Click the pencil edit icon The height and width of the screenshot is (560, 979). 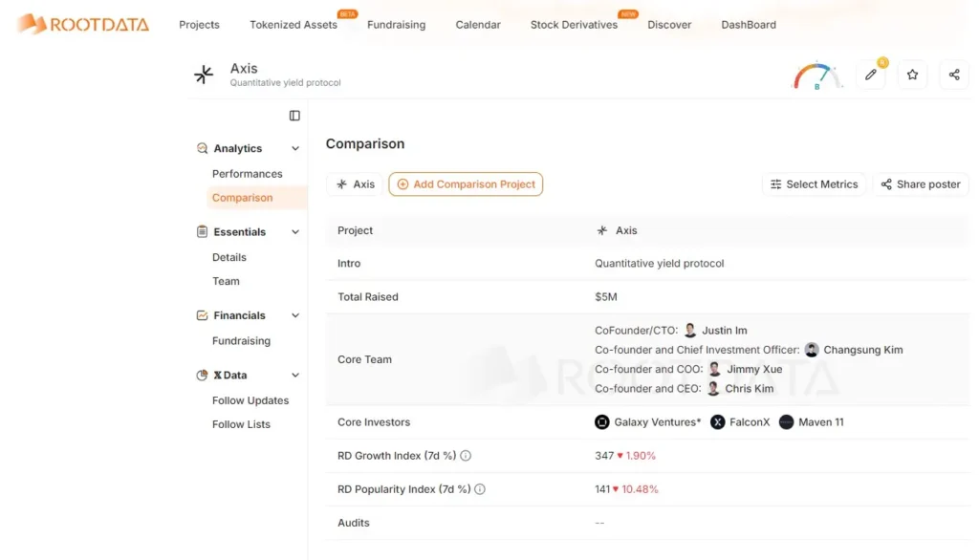[870, 75]
